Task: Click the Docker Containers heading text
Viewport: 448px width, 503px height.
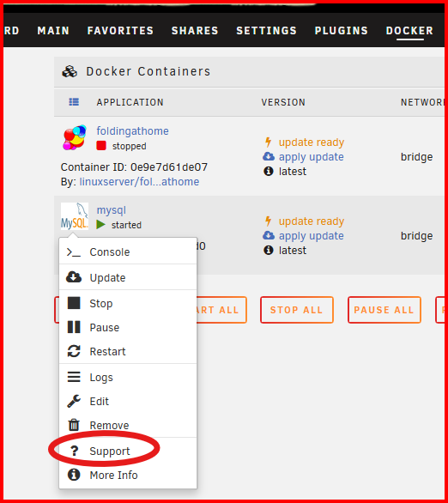Action: coord(148,71)
